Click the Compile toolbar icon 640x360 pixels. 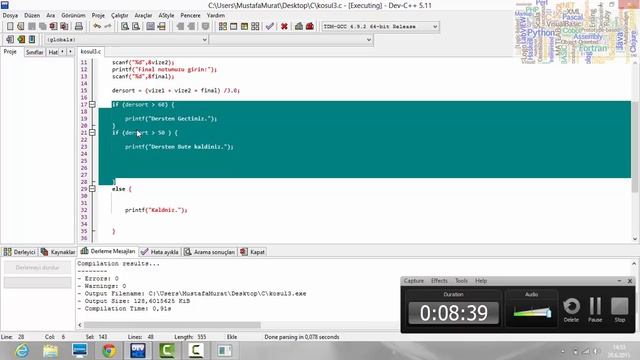222,27
